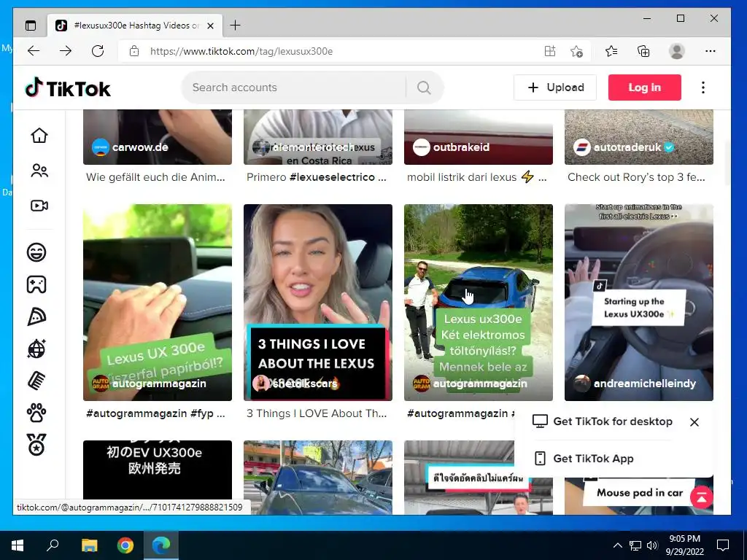Click the #lexueselectrico hashtag link
The image size is (747, 560).
click(x=333, y=177)
